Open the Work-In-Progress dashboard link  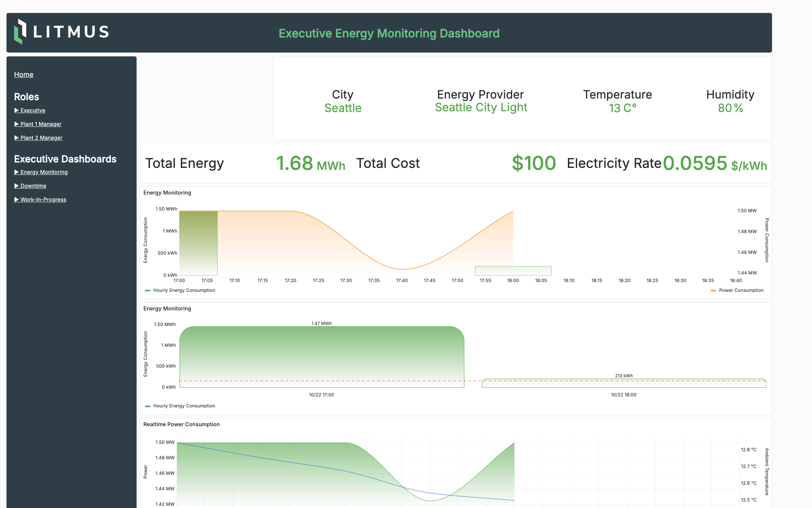[43, 200]
